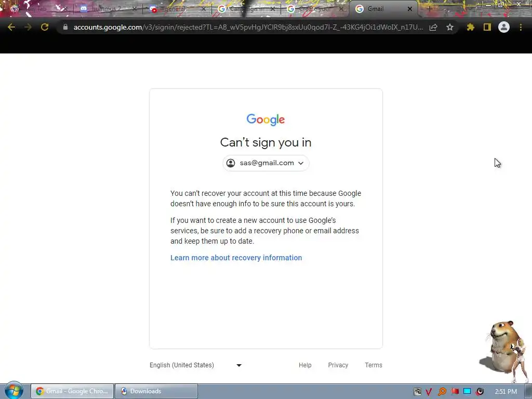Click the first gray system tray icon

417,392
